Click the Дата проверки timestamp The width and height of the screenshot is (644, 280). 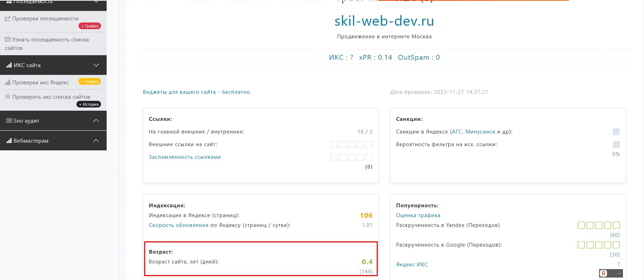tap(439, 92)
